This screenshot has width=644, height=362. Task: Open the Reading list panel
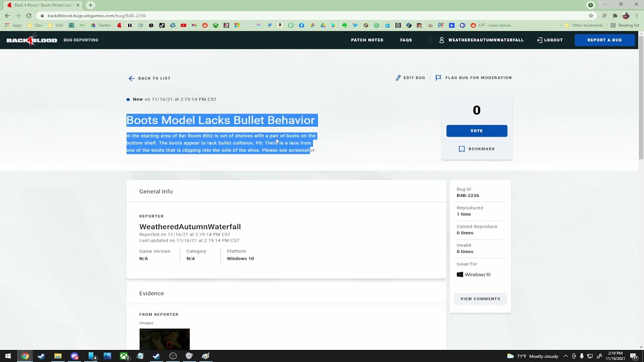tap(624, 25)
